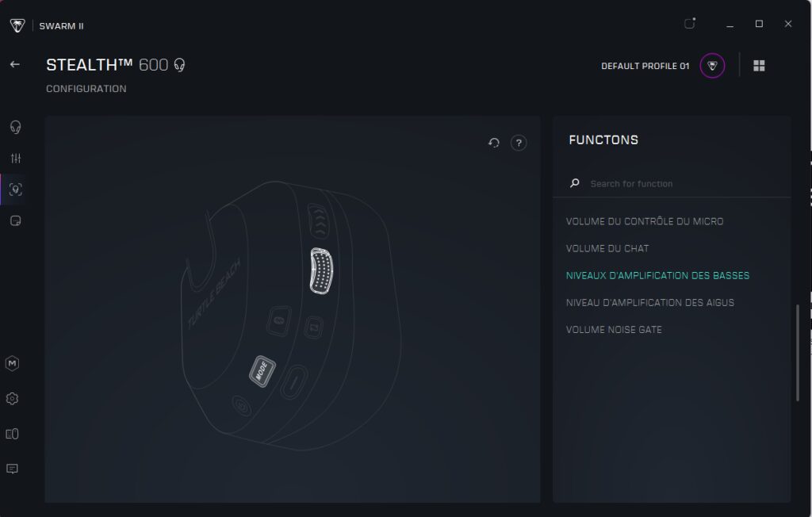Open the grid view icon near profile

pyautogui.click(x=759, y=66)
